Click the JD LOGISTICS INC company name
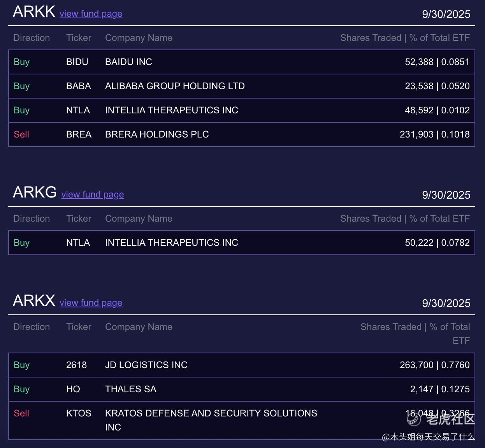Image resolution: width=485 pixels, height=448 pixels. pos(146,365)
